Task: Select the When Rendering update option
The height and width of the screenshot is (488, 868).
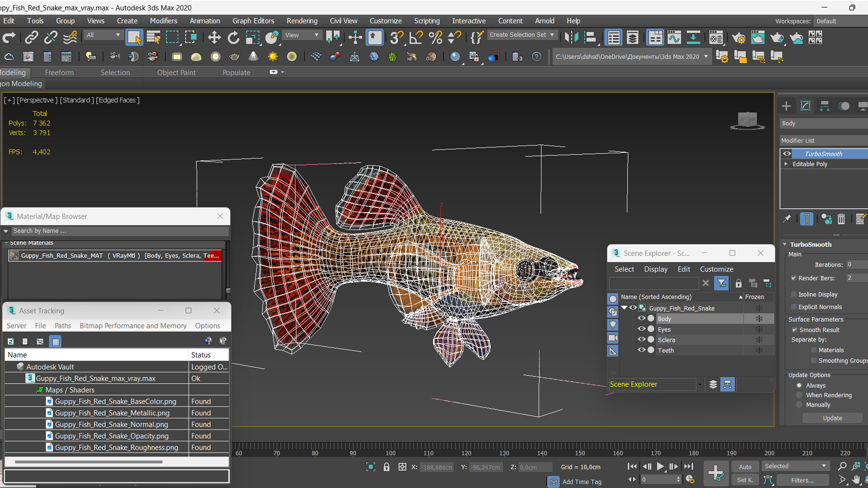Action: 799,395
